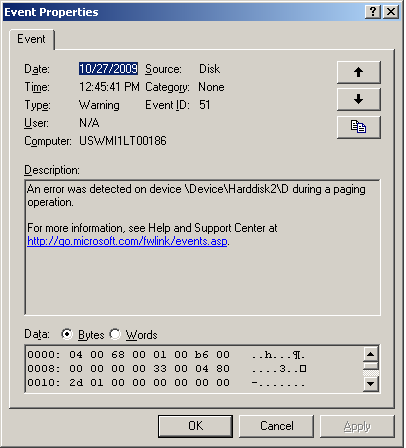The width and height of the screenshot is (406, 448).
Task: Click the time value 12:45:41 PM
Action: click(109, 87)
